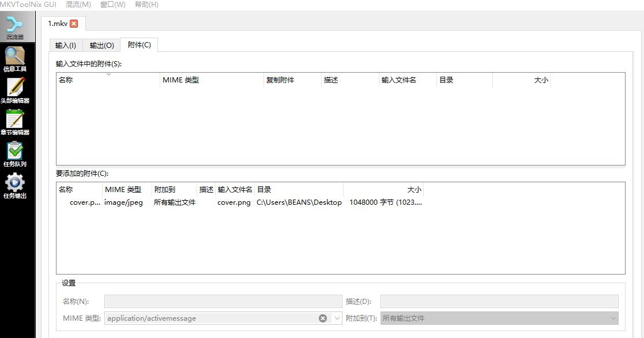
Task: Open the Chapter editor (章节编辑器)
Action: pos(15,122)
